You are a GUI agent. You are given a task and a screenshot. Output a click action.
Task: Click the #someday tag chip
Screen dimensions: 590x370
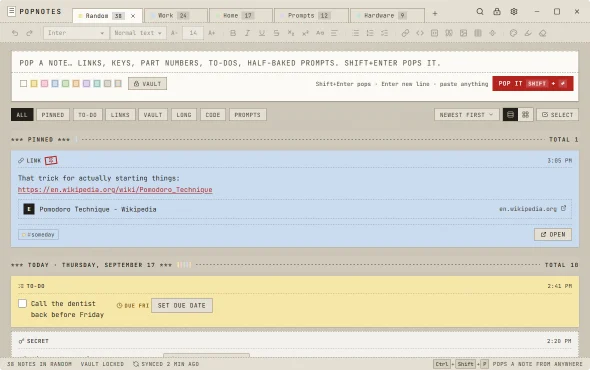38,234
